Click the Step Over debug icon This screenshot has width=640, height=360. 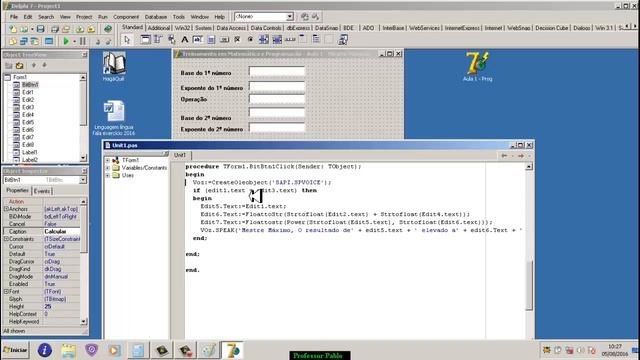(x=108, y=41)
